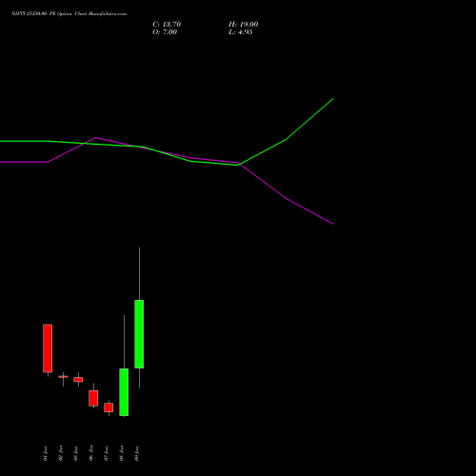This screenshot has height=476, width=476.
Task: Click the chart title text at top-left
Action: tap(69, 13)
